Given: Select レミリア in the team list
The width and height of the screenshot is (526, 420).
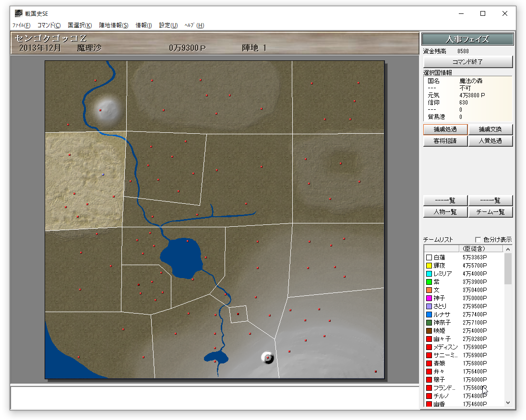Looking at the screenshot, I should 442,274.
